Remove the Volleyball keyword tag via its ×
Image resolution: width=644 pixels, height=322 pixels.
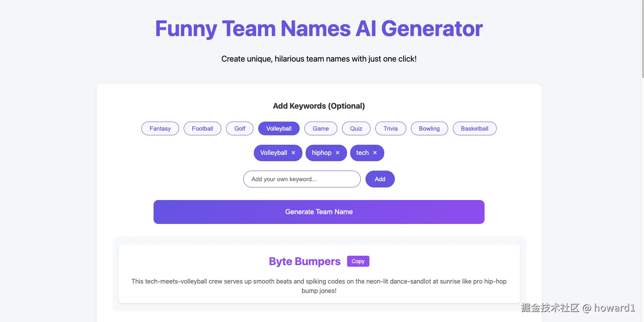pyautogui.click(x=293, y=153)
